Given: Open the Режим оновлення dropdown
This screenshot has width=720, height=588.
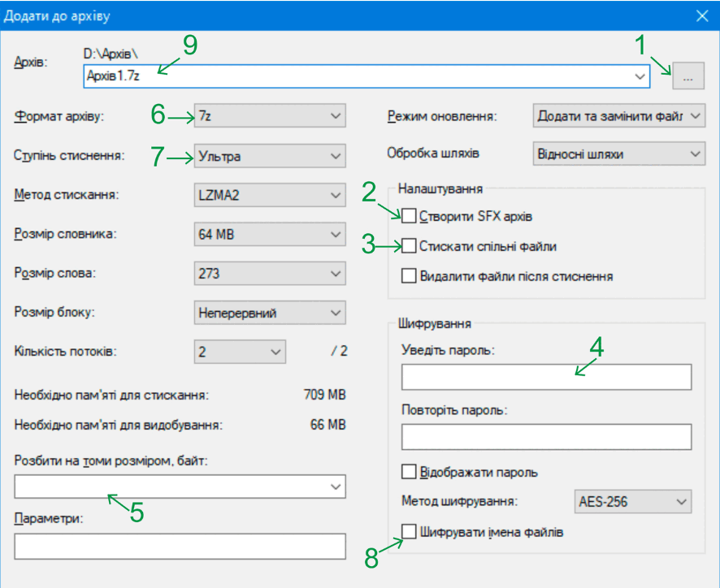Looking at the screenshot, I should 619,115.
